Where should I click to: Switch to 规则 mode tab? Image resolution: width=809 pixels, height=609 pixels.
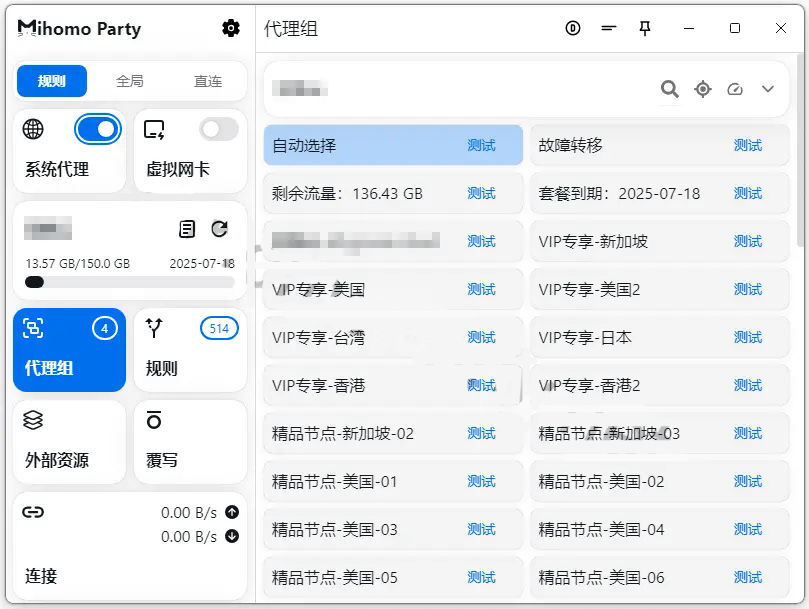[52, 81]
